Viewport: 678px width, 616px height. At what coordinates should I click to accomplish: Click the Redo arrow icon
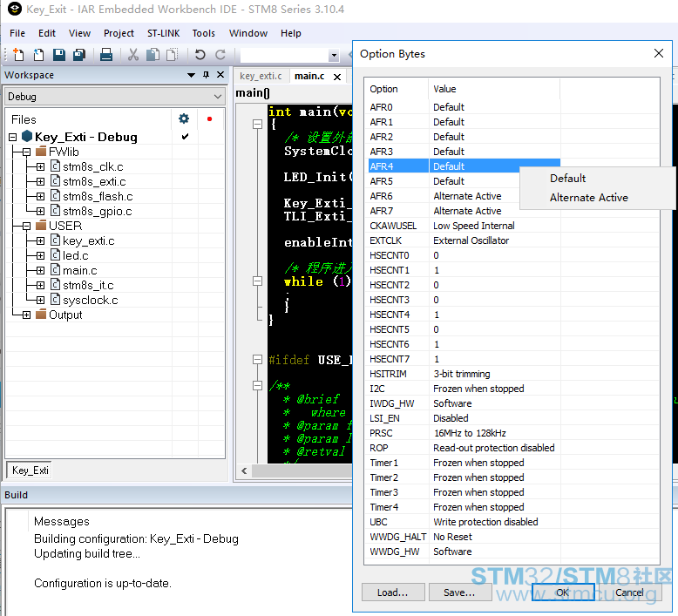(220, 55)
